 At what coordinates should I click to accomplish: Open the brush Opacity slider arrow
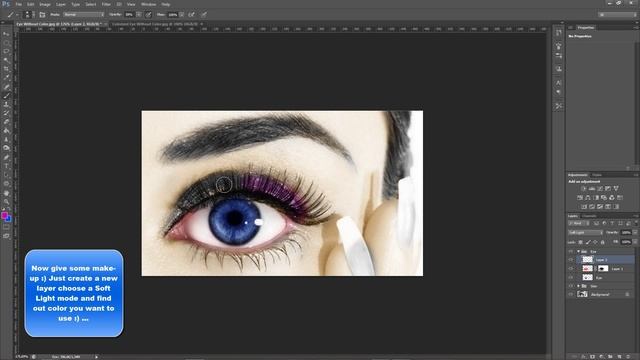pos(139,15)
